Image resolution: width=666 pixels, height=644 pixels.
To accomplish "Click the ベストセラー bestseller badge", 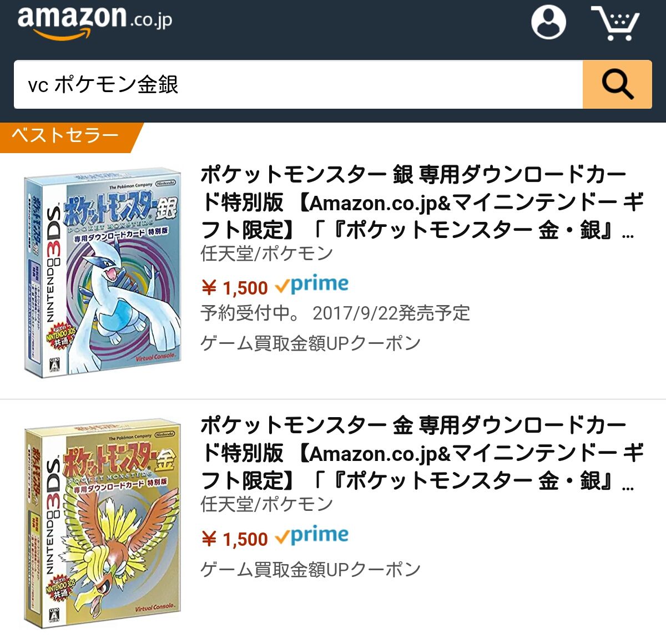I will (x=67, y=136).
